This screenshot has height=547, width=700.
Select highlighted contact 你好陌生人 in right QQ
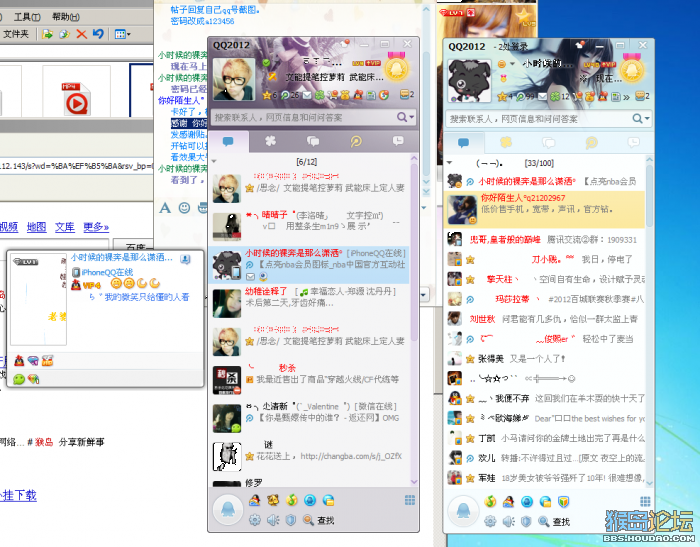click(545, 209)
